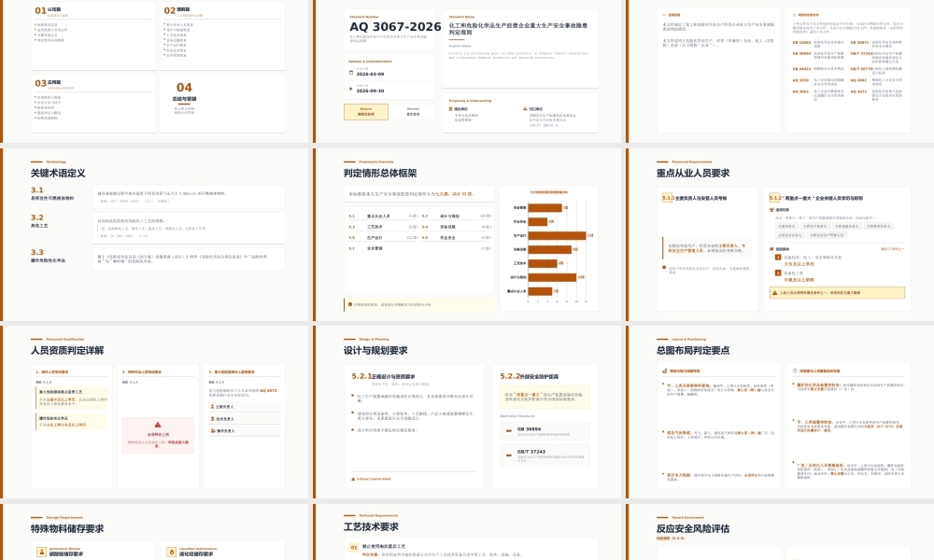934x560 pixels.
Task: Click the number 1 requirement badge
Action: tap(778, 257)
